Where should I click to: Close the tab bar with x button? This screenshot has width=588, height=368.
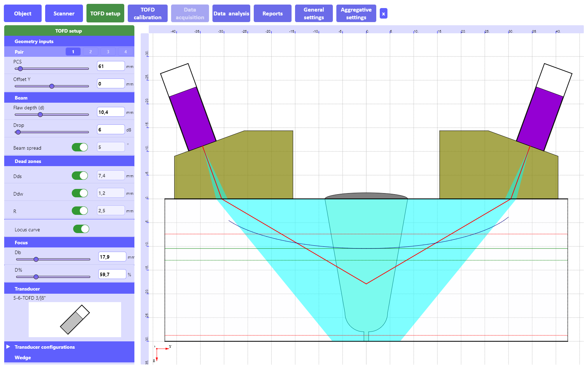[x=383, y=14]
